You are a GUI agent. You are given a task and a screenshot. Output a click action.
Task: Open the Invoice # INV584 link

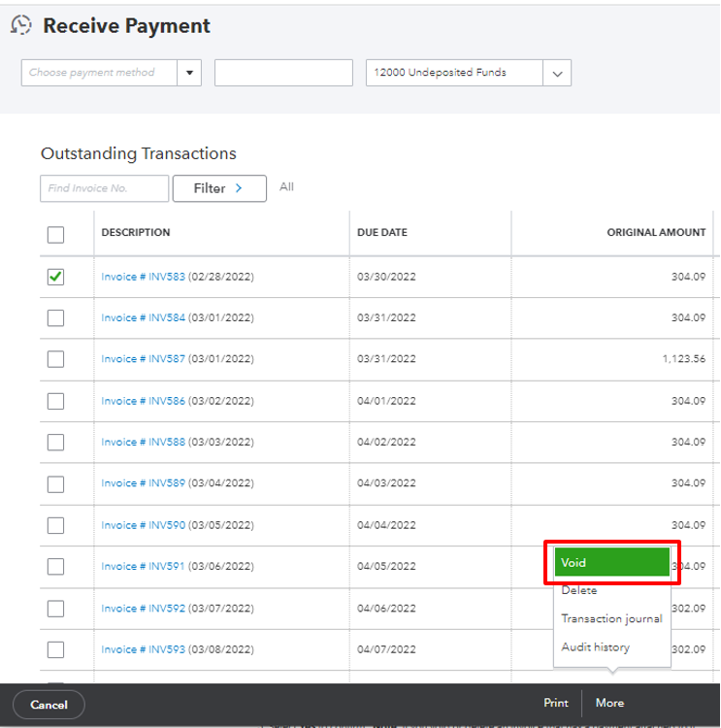pyautogui.click(x=143, y=318)
